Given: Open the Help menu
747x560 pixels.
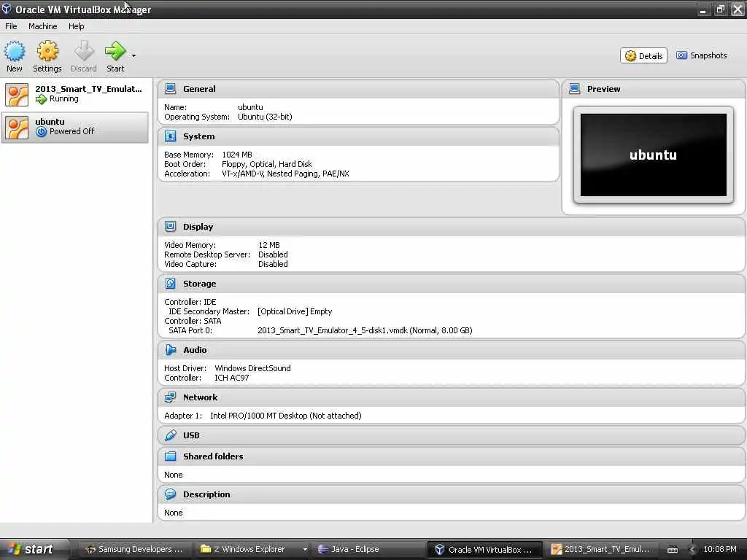Looking at the screenshot, I should 76,26.
